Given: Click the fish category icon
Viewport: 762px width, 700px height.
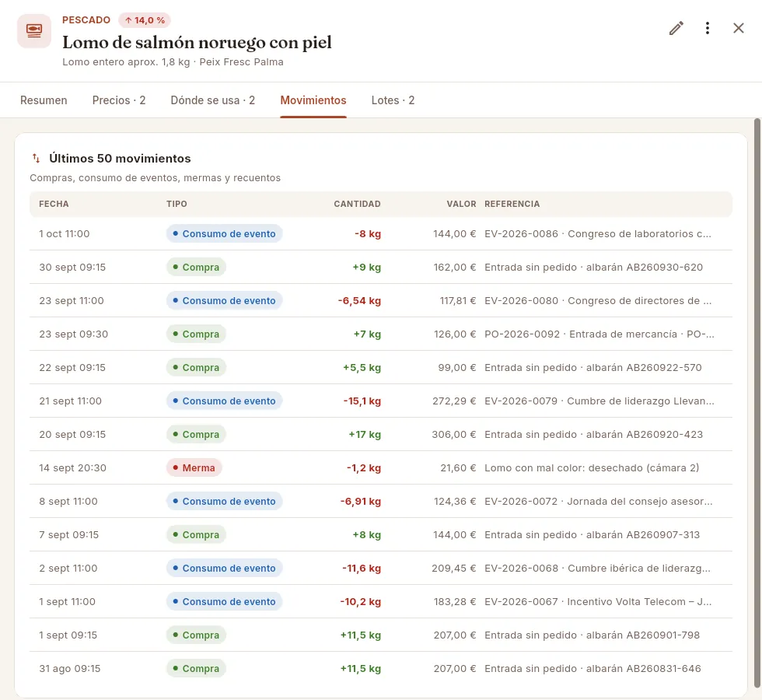Looking at the screenshot, I should click(34, 31).
